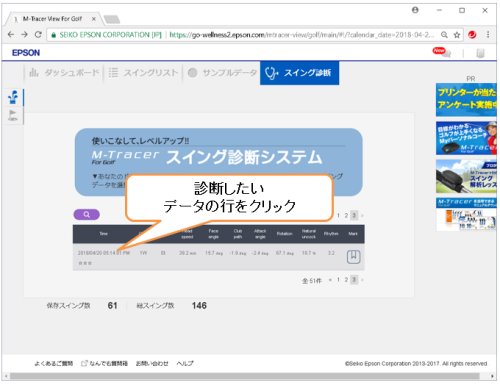Screen dimensions: 500x388
Task: Go back with the browser back arrow
Action: (11, 35)
